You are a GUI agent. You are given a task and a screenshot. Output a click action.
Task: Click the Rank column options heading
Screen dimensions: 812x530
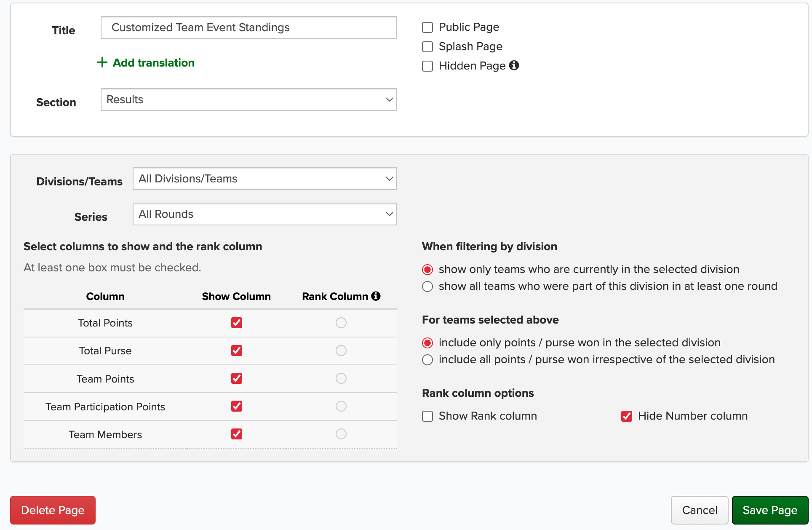coord(478,393)
